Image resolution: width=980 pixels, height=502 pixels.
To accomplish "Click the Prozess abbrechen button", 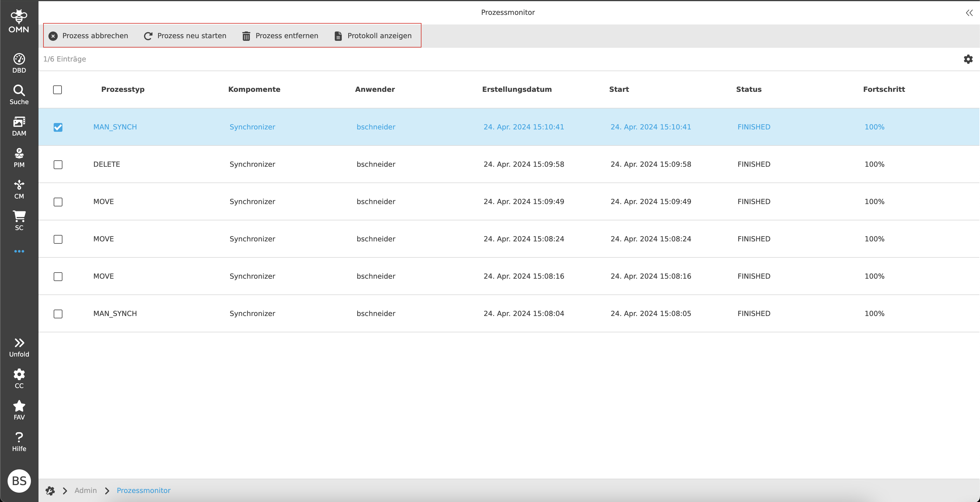I will pos(88,36).
